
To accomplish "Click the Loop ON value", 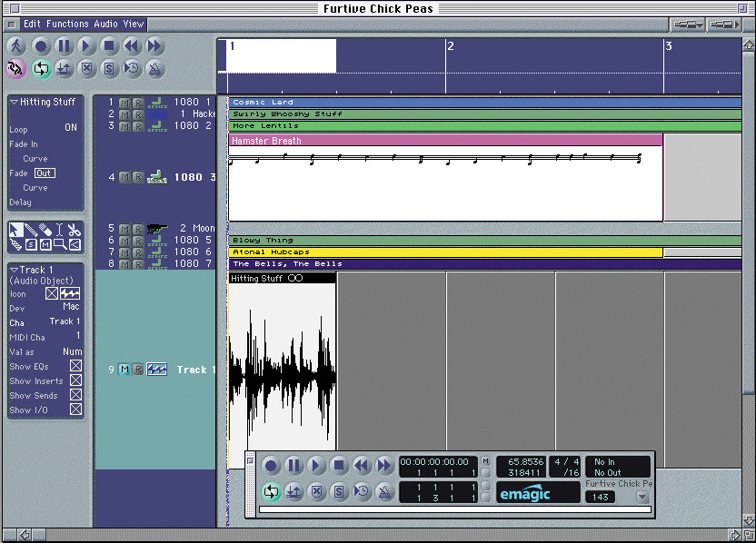I will [70, 129].
